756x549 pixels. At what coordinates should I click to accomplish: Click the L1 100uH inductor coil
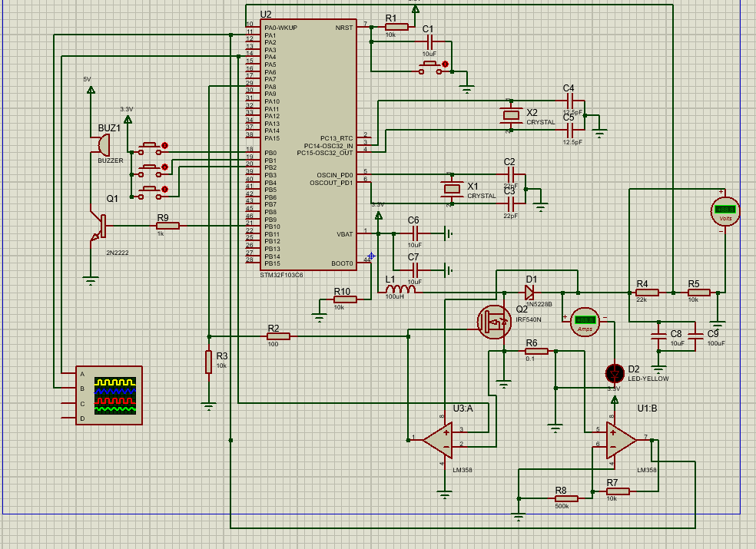point(400,289)
